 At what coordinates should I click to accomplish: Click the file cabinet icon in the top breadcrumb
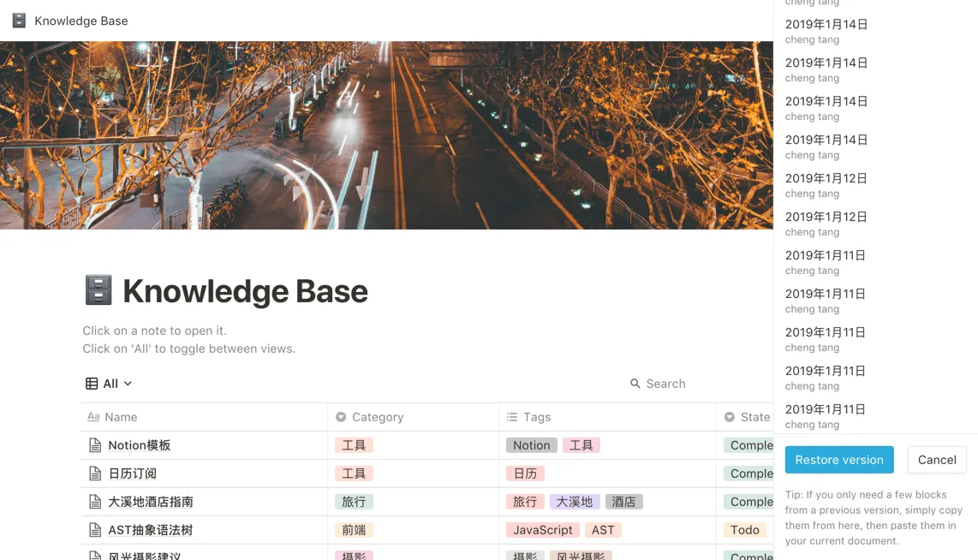click(x=19, y=21)
